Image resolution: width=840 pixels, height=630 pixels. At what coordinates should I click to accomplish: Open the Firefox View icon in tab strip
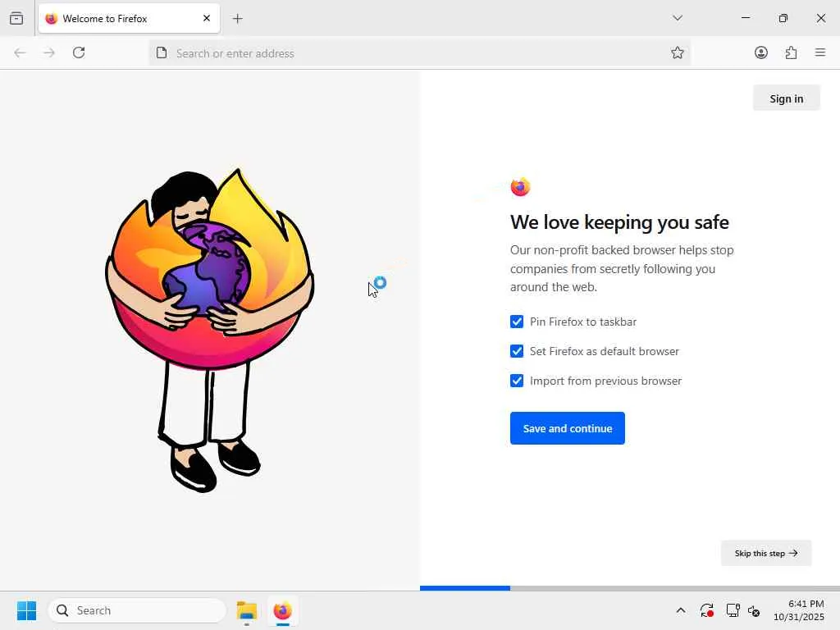pos(16,18)
